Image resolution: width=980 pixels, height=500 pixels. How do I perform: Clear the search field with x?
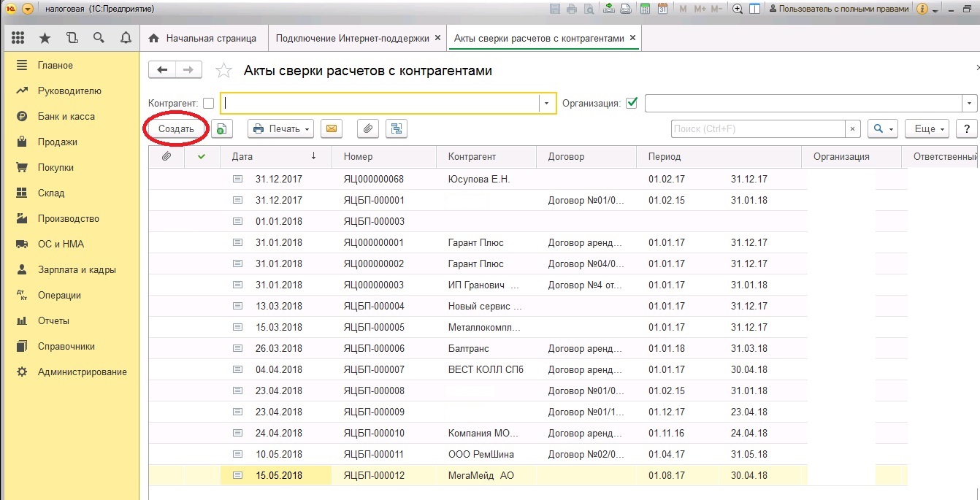pyautogui.click(x=853, y=128)
